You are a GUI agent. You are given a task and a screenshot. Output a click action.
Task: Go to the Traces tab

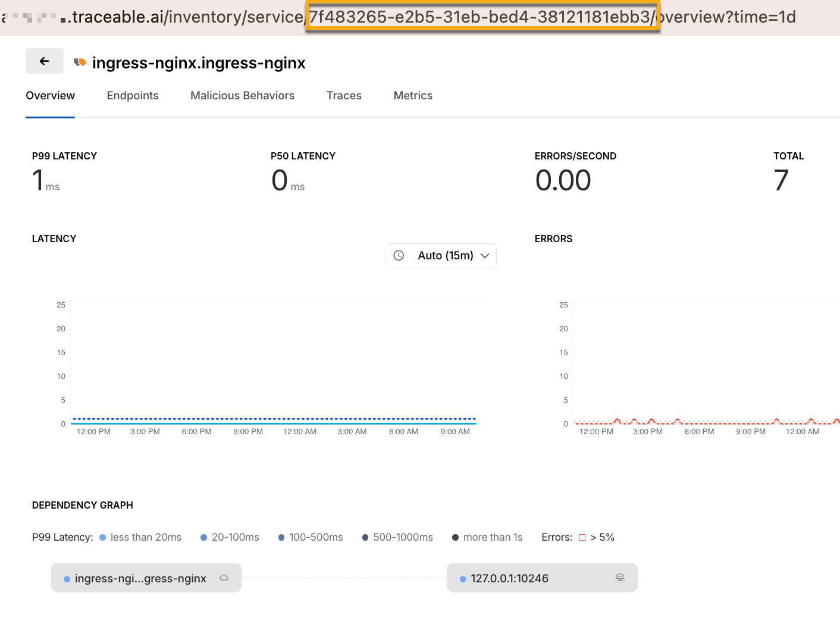point(344,96)
